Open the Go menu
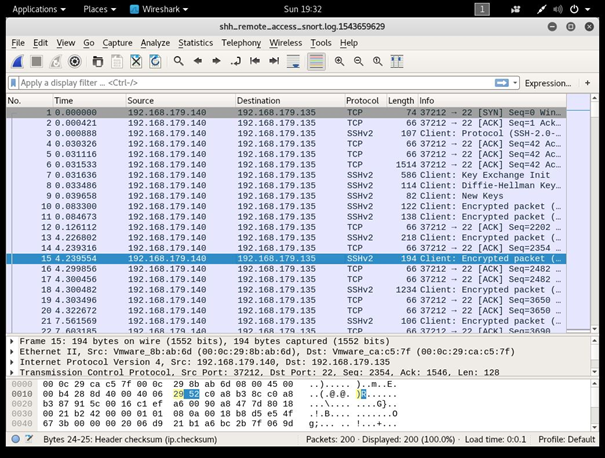The width and height of the screenshot is (605, 458). pyautogui.click(x=89, y=43)
